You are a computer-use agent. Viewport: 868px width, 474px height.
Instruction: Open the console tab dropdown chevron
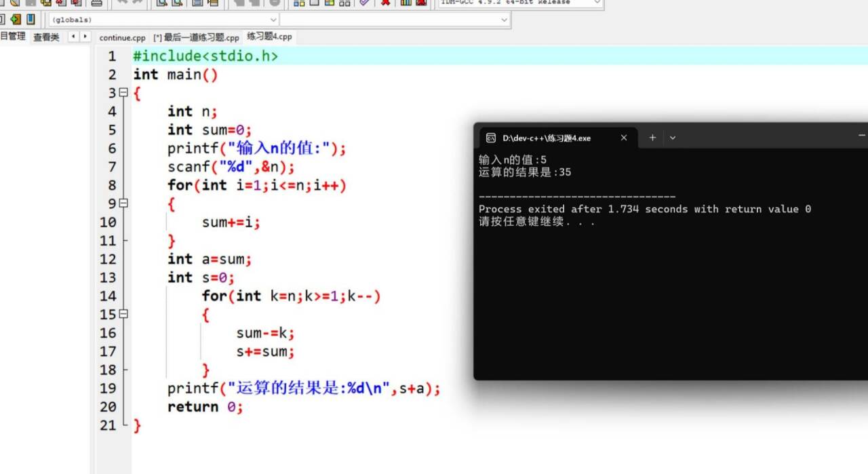point(673,138)
